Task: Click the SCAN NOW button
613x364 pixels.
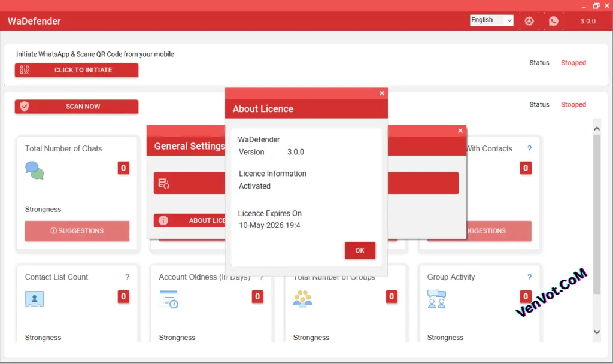Action: pos(77,107)
